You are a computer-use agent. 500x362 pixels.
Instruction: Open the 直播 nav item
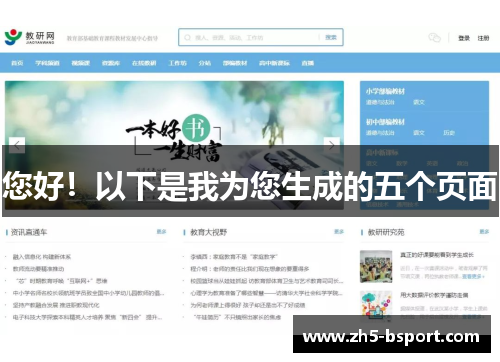click(x=308, y=63)
